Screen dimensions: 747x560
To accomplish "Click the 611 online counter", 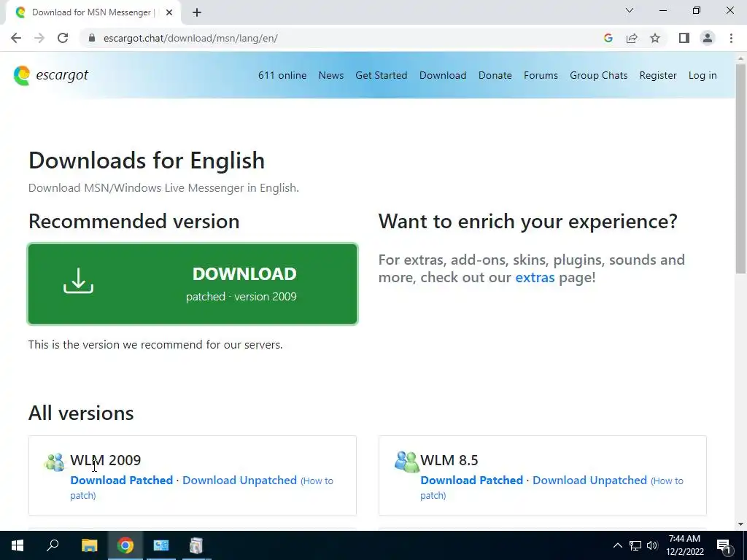I will tap(282, 75).
